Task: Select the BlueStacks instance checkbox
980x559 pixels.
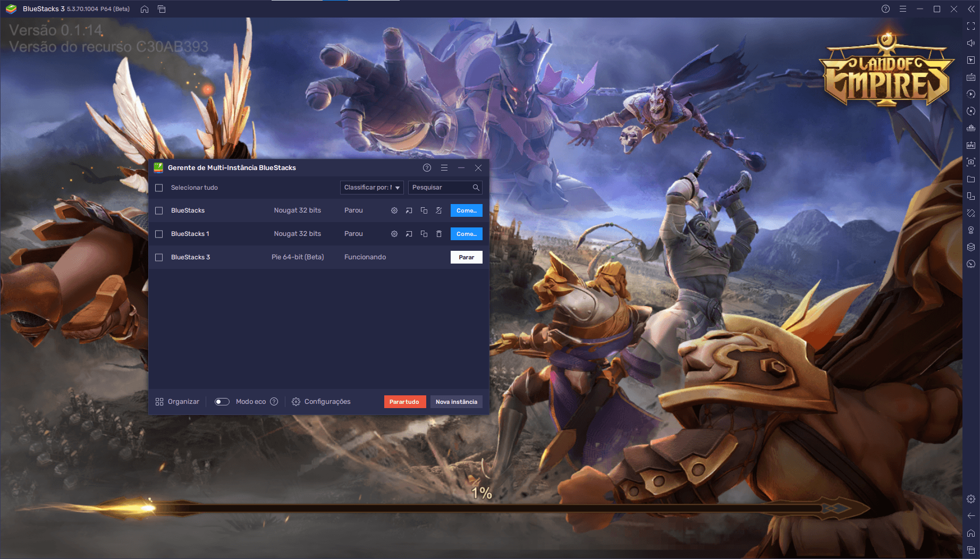Action: coord(159,210)
